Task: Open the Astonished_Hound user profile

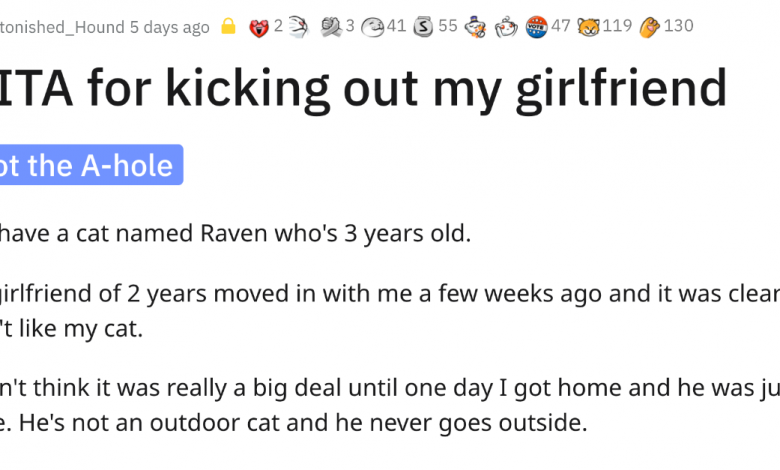Action: 61,26
